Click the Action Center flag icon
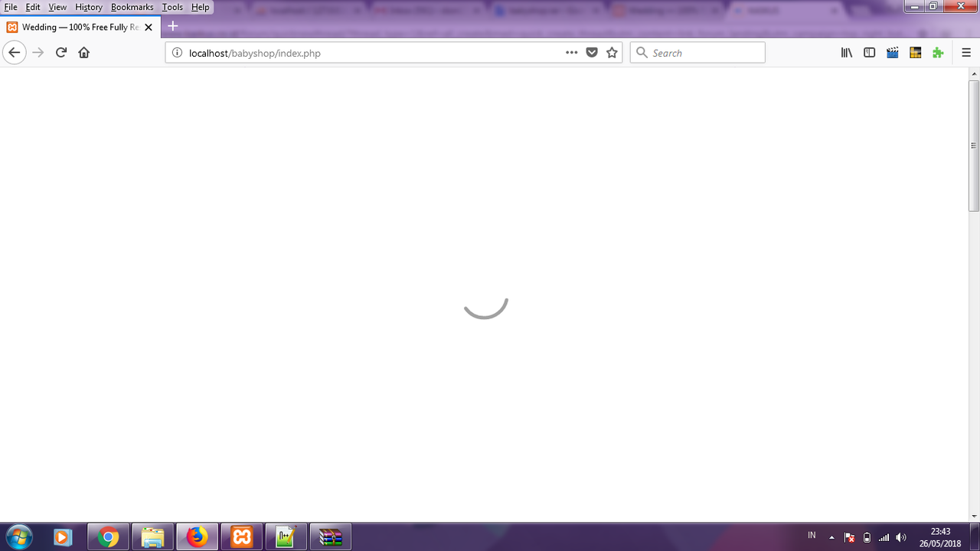Image resolution: width=980 pixels, height=551 pixels. [x=849, y=537]
